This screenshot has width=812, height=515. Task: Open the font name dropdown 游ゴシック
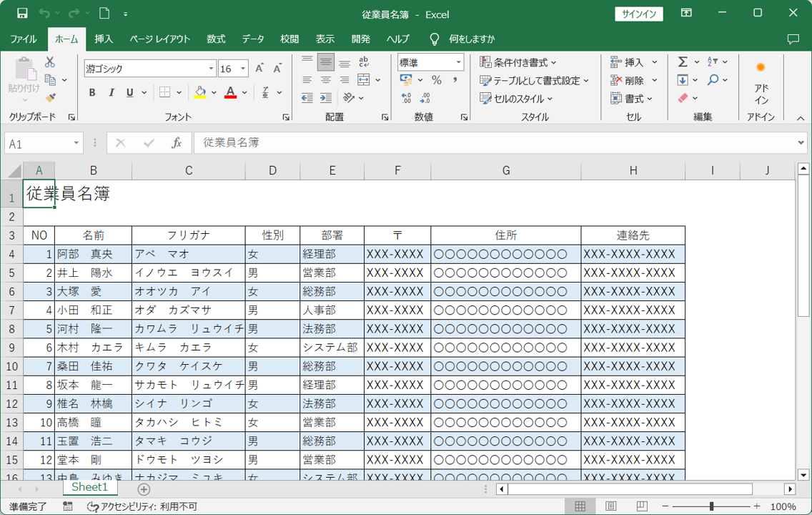click(x=211, y=69)
